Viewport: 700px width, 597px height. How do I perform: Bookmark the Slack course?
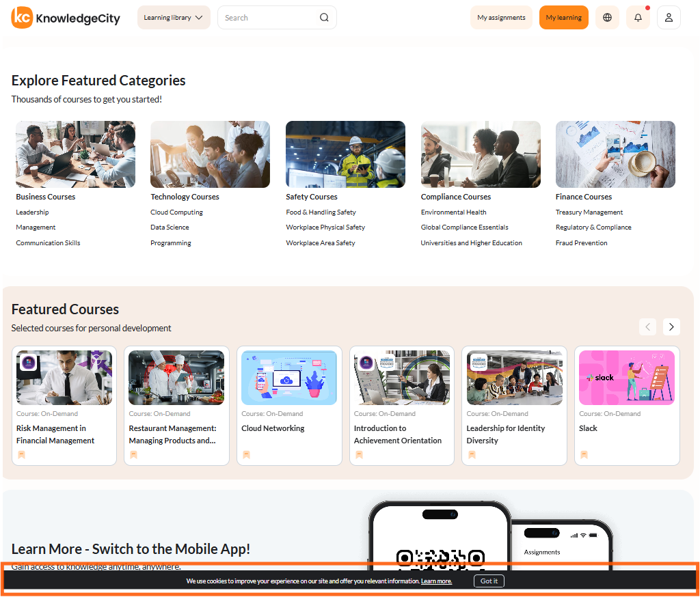click(584, 455)
